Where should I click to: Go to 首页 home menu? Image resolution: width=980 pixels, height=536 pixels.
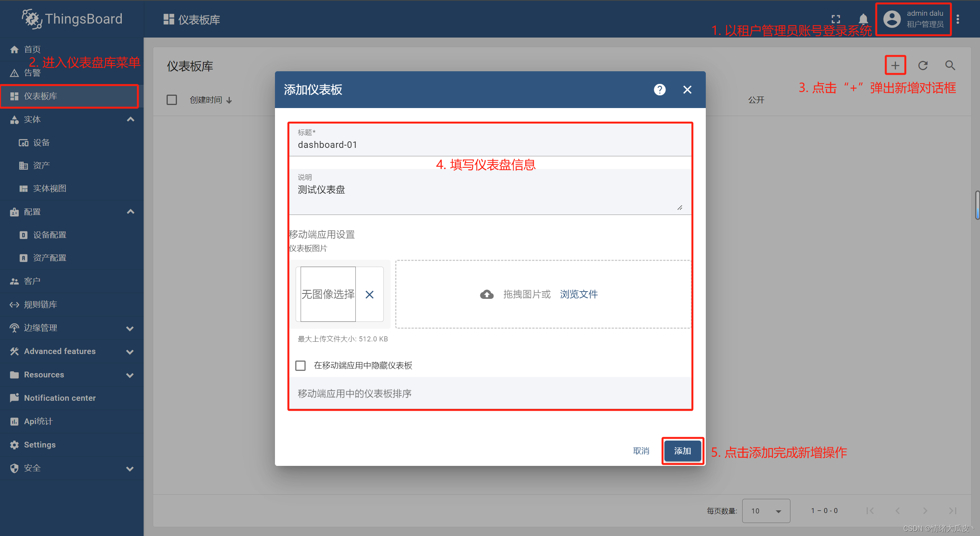pyautogui.click(x=72, y=49)
